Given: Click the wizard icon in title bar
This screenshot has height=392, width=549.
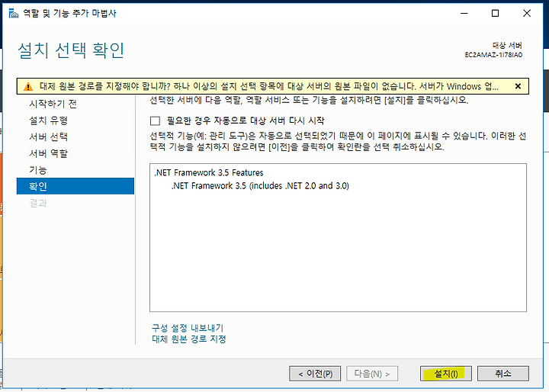Looking at the screenshot, I should click(x=13, y=13).
